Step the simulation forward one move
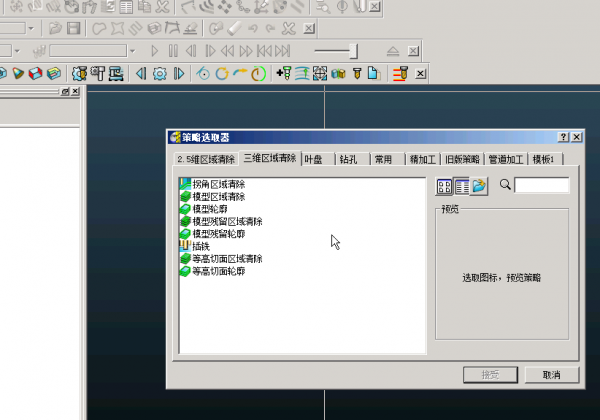 210,50
